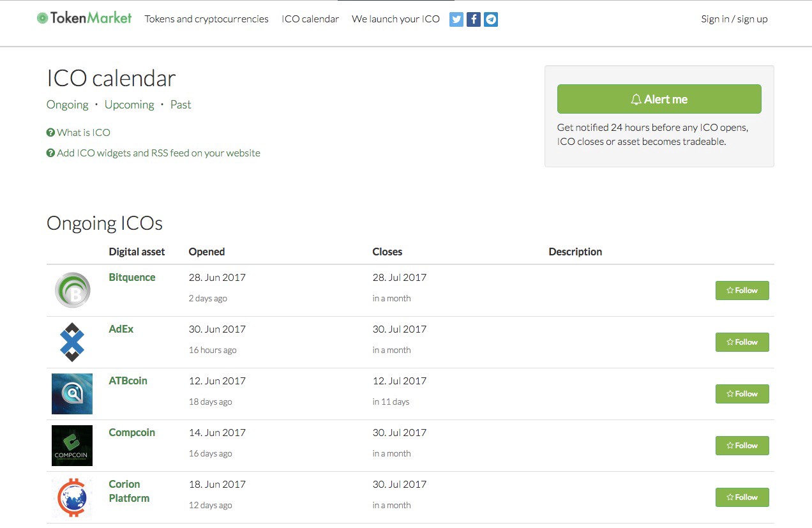This screenshot has width=812, height=528.
Task: Follow the ATBcoin ICO
Action: [742, 394]
